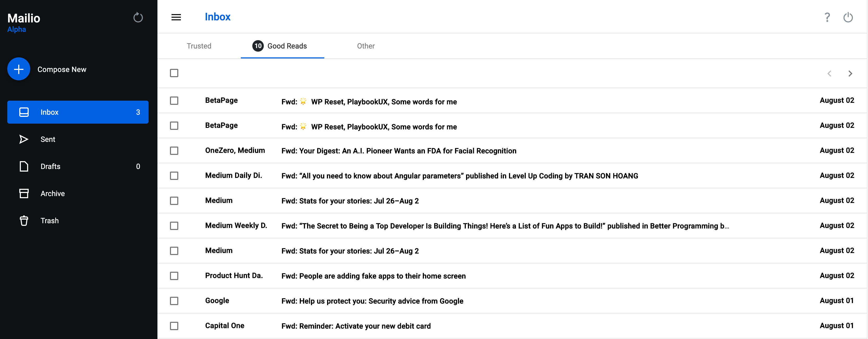Open the Security advice from Google email
Image resolution: width=868 pixels, height=339 pixels.
(x=372, y=301)
